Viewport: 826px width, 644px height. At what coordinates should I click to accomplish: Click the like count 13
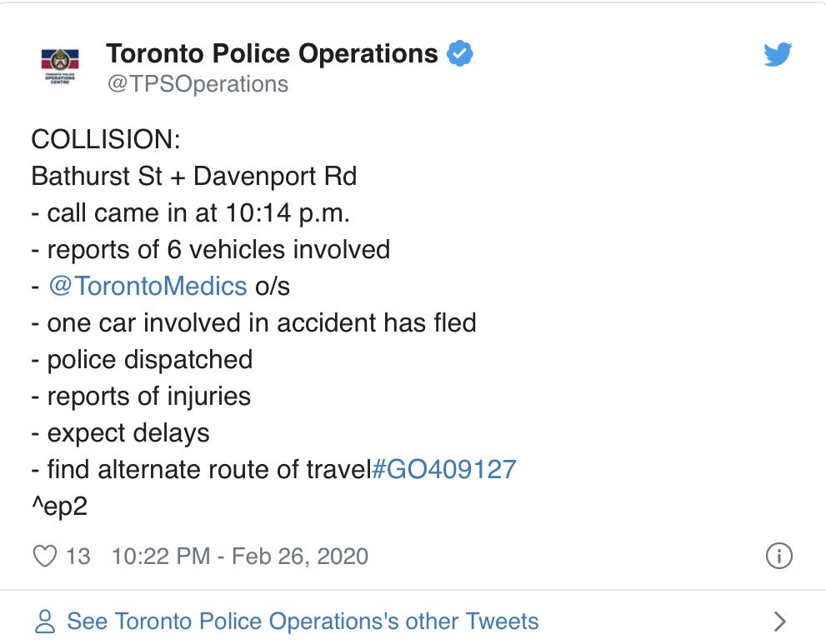78,556
